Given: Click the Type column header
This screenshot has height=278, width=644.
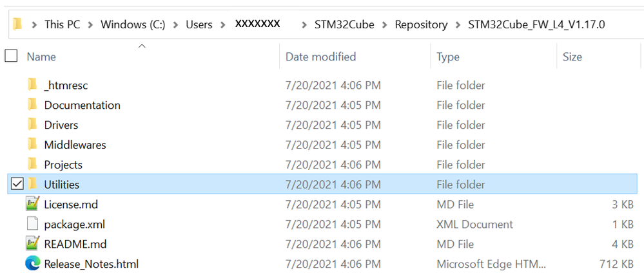Looking at the screenshot, I should coord(448,57).
